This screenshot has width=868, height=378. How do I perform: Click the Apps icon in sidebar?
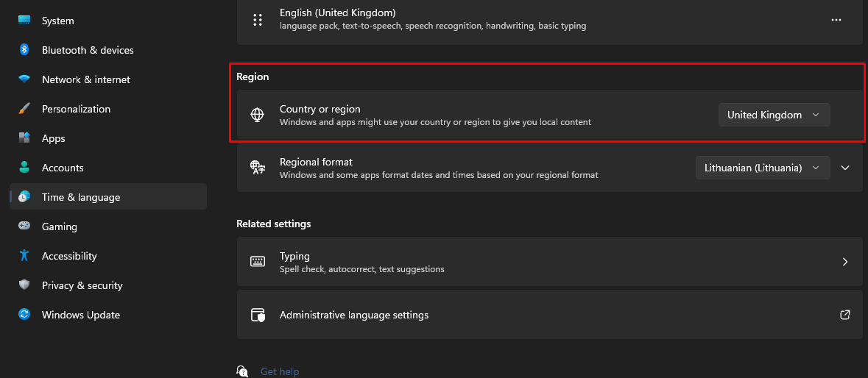[24, 138]
